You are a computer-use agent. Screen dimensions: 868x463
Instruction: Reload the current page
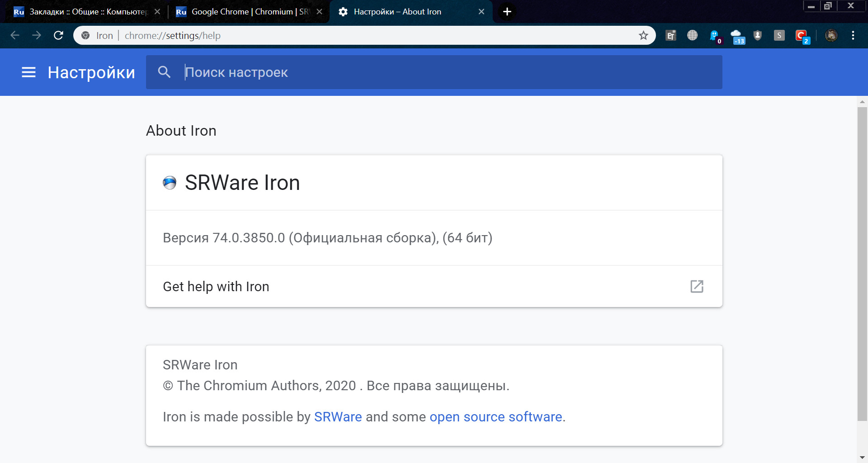(58, 35)
